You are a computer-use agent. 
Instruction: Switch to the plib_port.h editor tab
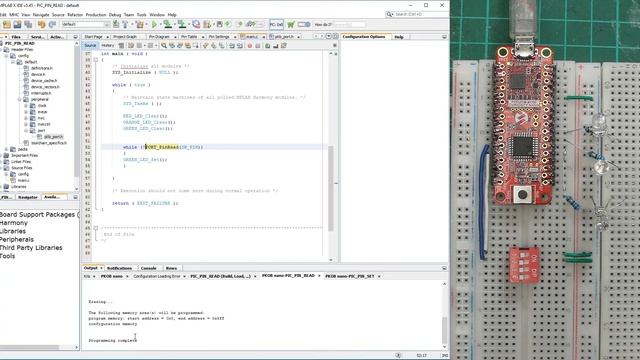pyautogui.click(x=284, y=37)
